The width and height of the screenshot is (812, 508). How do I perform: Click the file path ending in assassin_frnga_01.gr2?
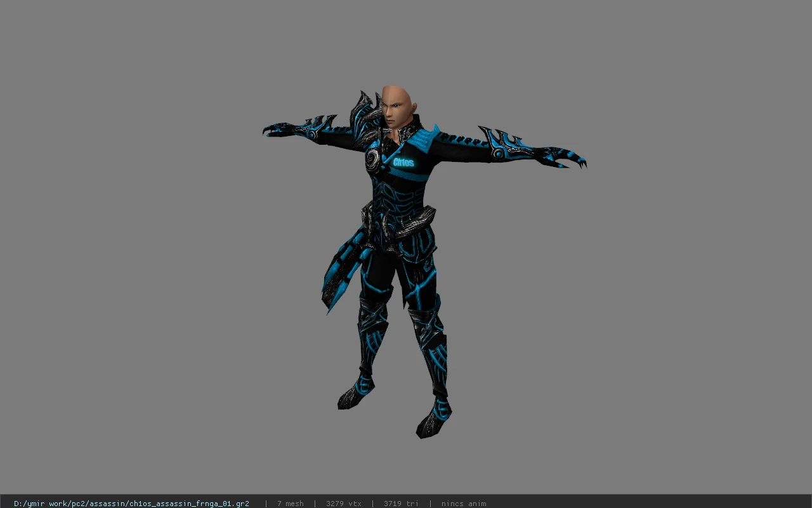131,504
